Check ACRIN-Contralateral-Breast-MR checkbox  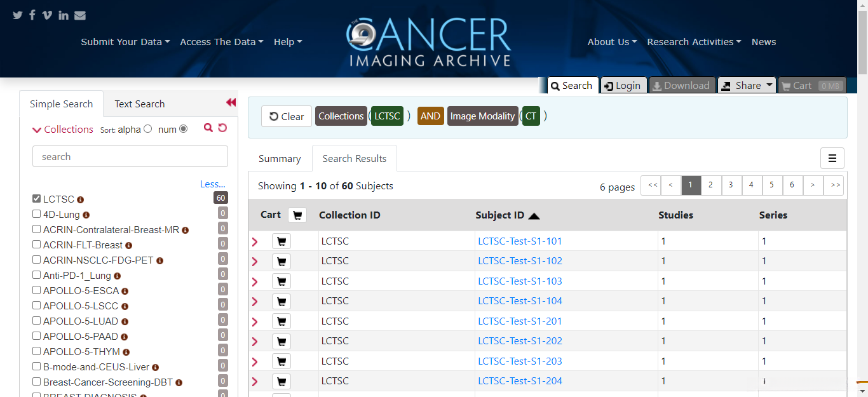click(37, 229)
